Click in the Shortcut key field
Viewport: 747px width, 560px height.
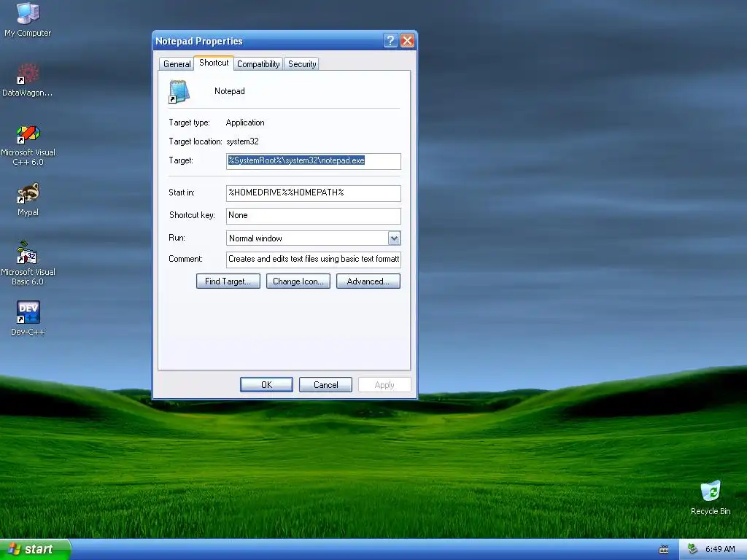(314, 216)
